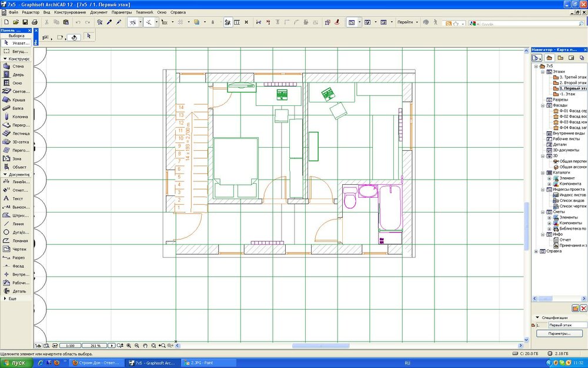The width and height of the screenshot is (588, 368).
Task: Click the Windows пуск Start button
Action: (14, 363)
